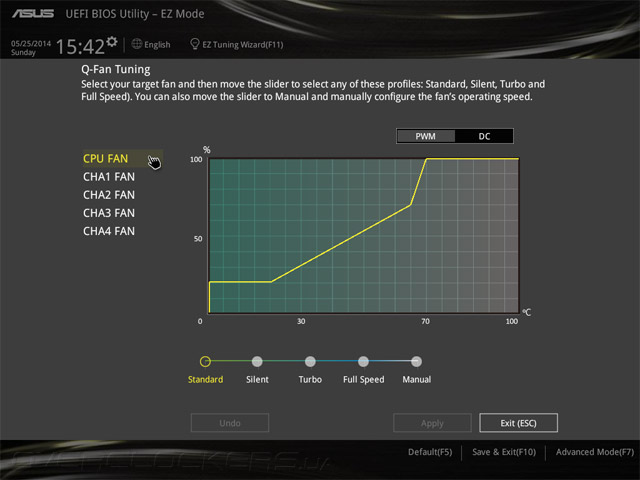Viewport: 640px width, 480px height.
Task: Click the EZ Tuning Wizard lightbulb icon
Action: (195, 44)
